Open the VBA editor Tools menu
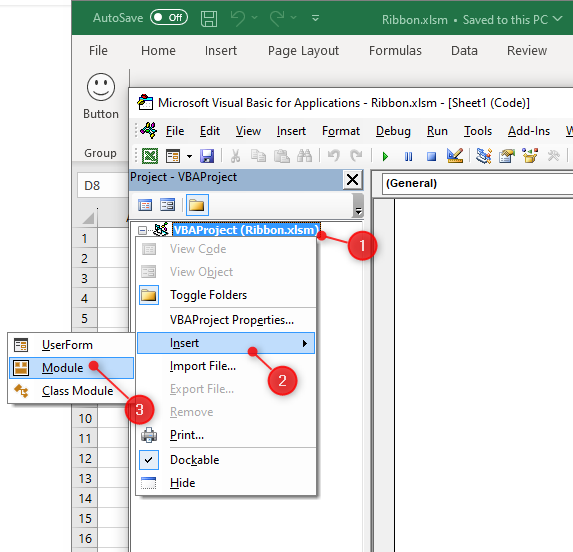Image resolution: width=573 pixels, height=552 pixels. point(478,131)
